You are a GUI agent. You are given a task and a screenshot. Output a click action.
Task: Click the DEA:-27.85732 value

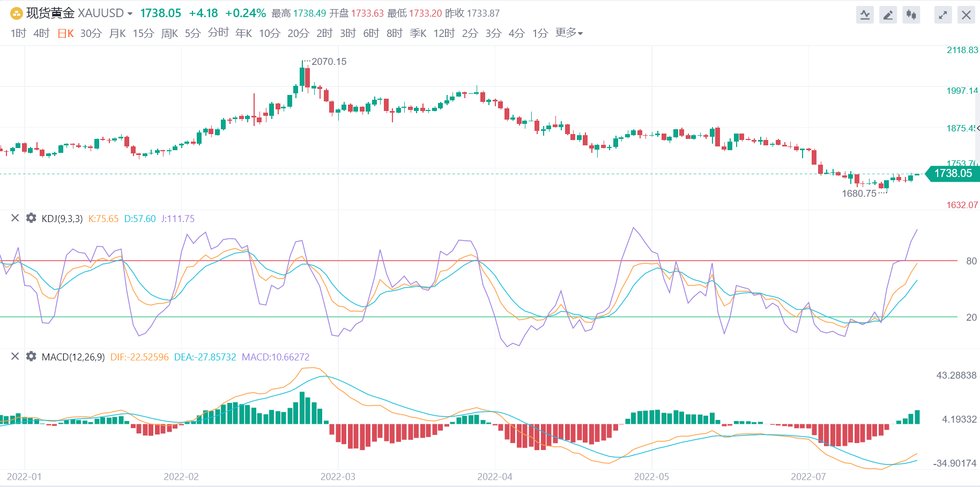pyautogui.click(x=205, y=357)
